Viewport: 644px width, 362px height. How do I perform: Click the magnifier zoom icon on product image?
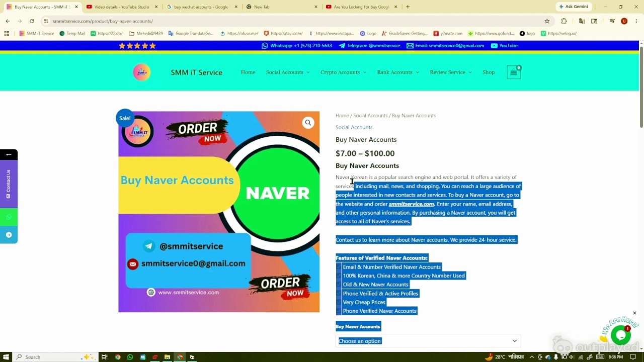tap(308, 122)
